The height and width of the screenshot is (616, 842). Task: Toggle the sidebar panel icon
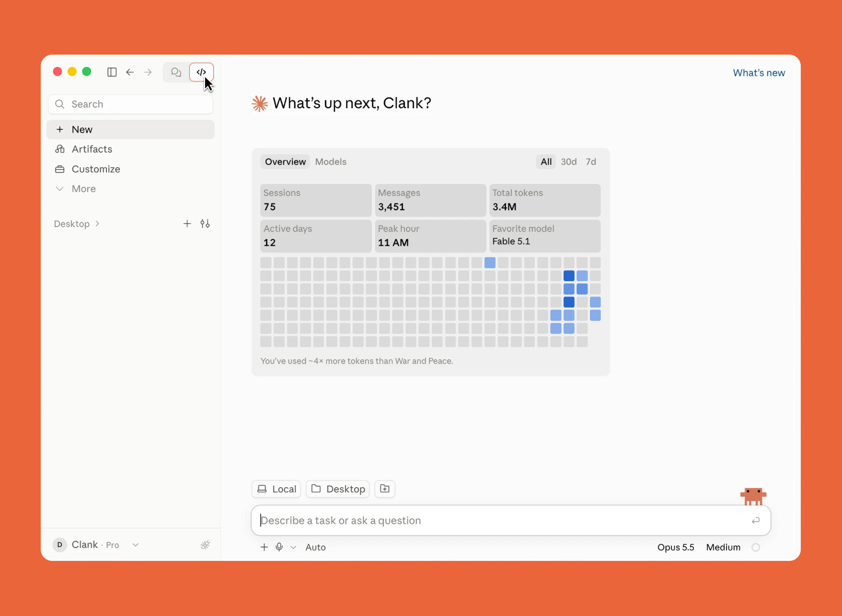click(x=112, y=72)
